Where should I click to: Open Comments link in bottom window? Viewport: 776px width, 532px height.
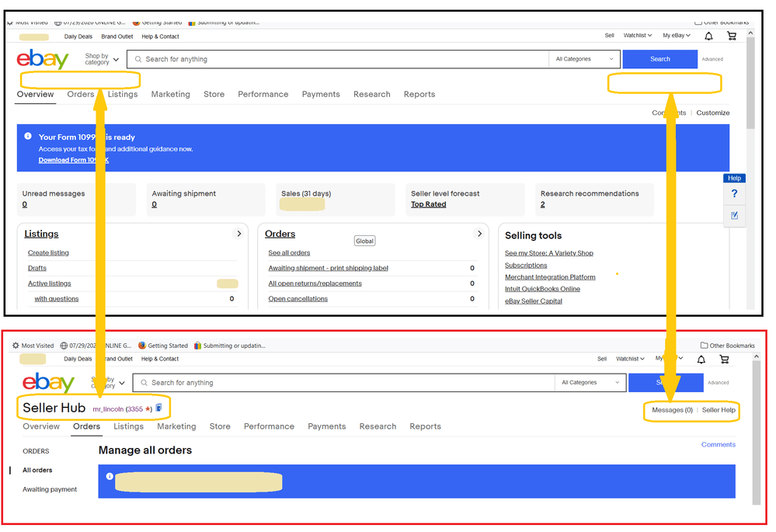click(718, 444)
